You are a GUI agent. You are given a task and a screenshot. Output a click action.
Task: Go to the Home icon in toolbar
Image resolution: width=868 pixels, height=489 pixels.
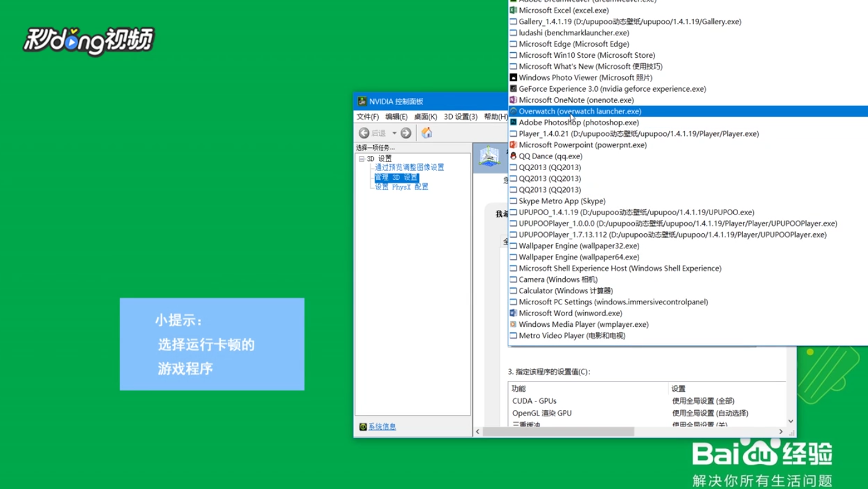pos(427,133)
